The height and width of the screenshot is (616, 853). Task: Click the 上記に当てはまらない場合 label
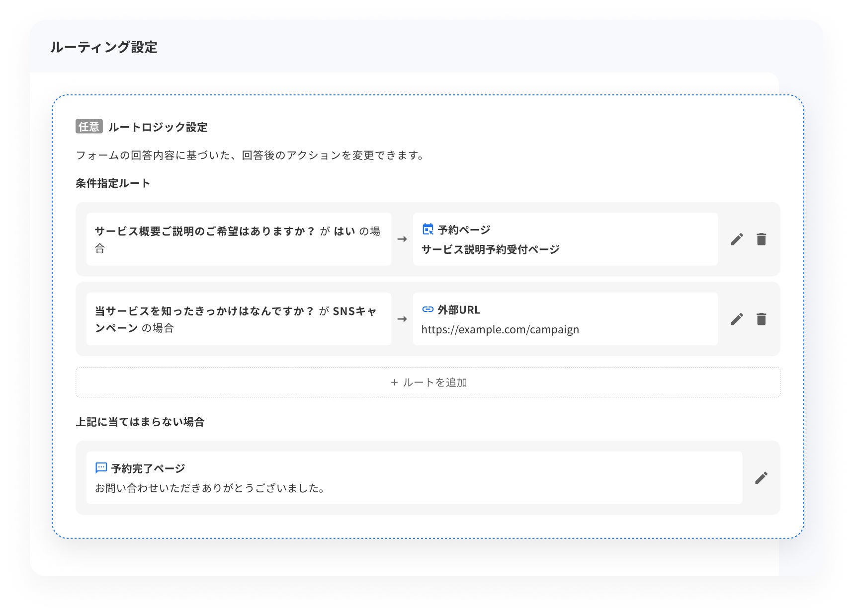[x=141, y=422]
